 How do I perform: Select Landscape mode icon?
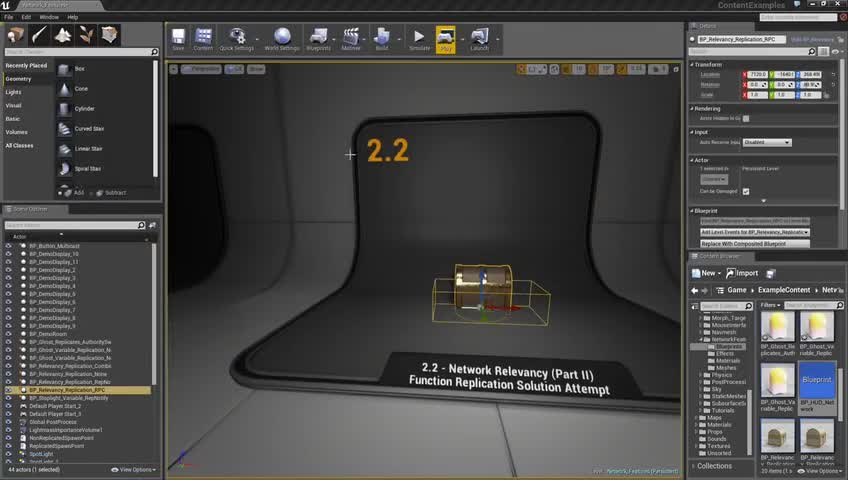point(63,35)
